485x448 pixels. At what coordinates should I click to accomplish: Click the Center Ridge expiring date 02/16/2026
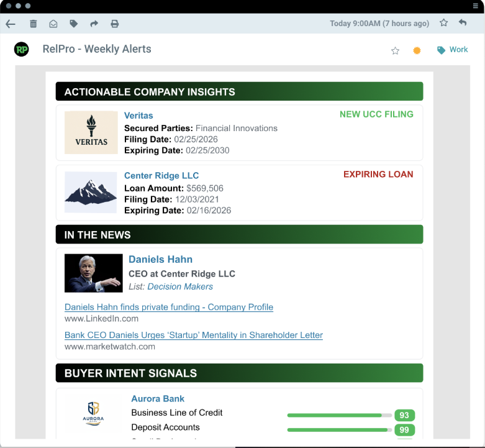[x=209, y=211]
